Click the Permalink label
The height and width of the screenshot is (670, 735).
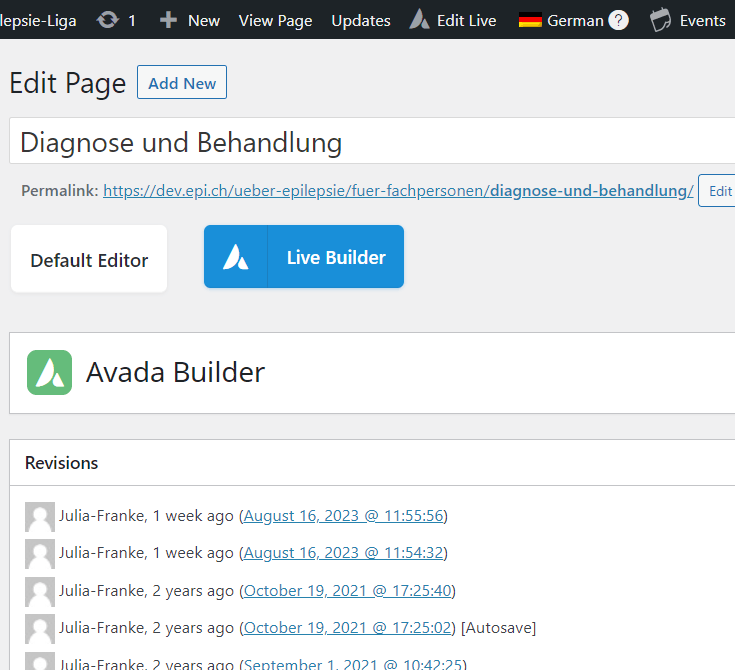click(60, 191)
